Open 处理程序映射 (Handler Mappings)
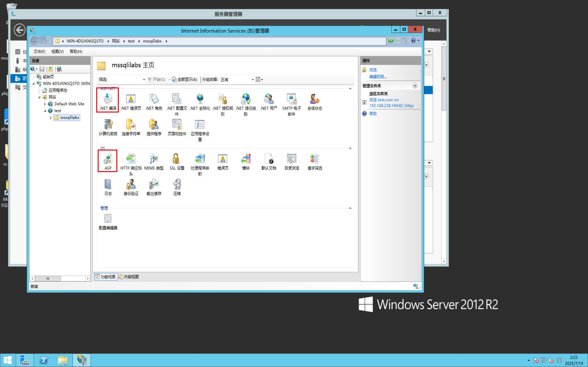Image resolution: width=588 pixels, height=367 pixels. point(200,161)
